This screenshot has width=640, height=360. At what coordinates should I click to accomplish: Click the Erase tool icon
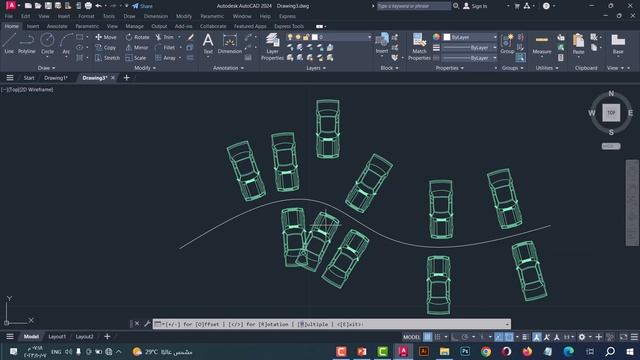(x=191, y=37)
